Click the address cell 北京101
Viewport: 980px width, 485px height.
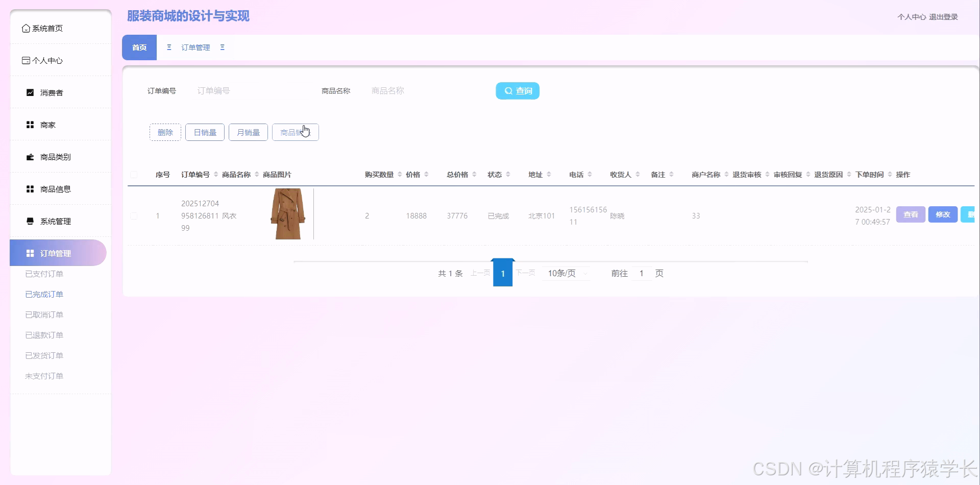tap(542, 216)
